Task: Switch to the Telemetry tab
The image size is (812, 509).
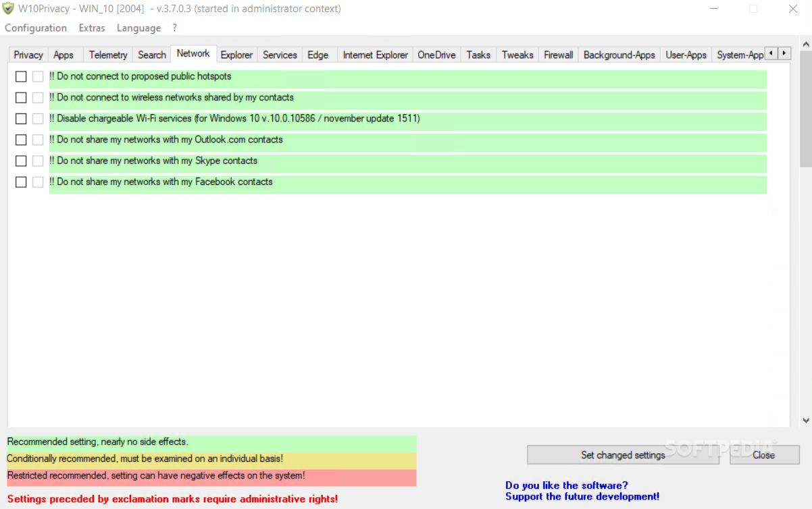Action: coord(107,55)
